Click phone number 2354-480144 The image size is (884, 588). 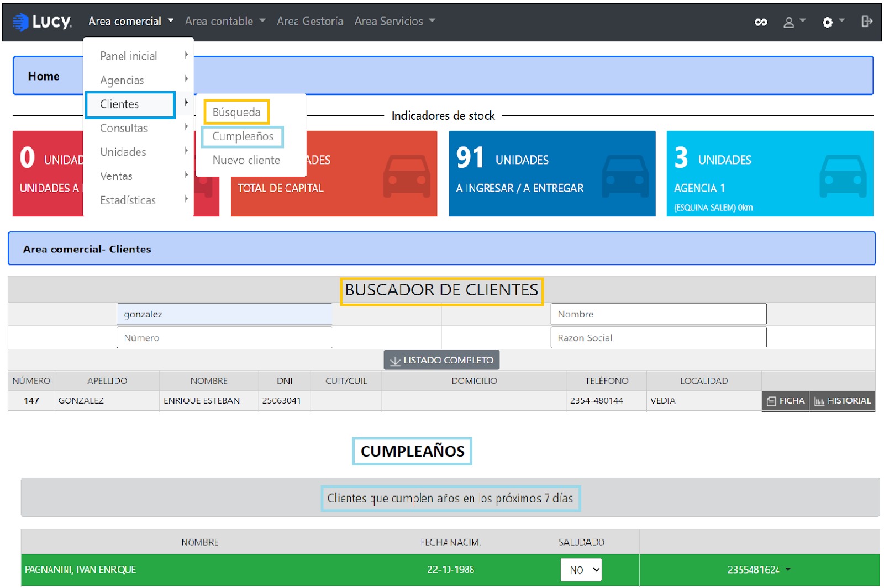click(x=597, y=401)
